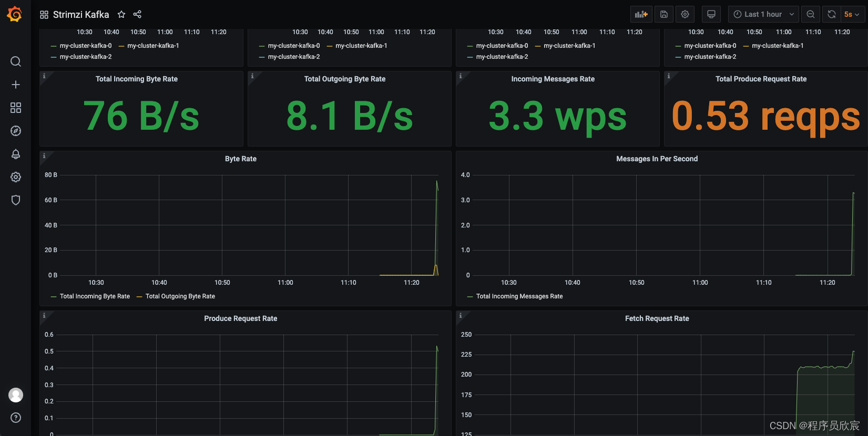Screen dimensions: 868x436
Task: Zoom out the time range
Action: point(811,14)
